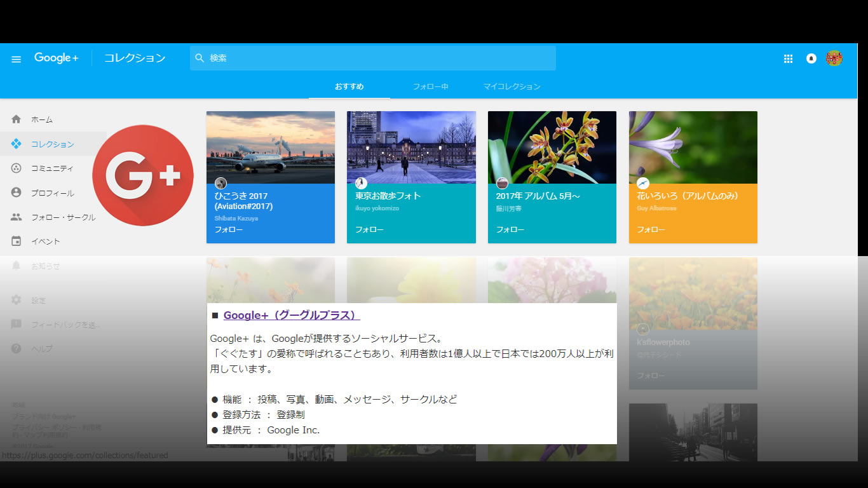Click the Follow/Circles people icon

17,217
